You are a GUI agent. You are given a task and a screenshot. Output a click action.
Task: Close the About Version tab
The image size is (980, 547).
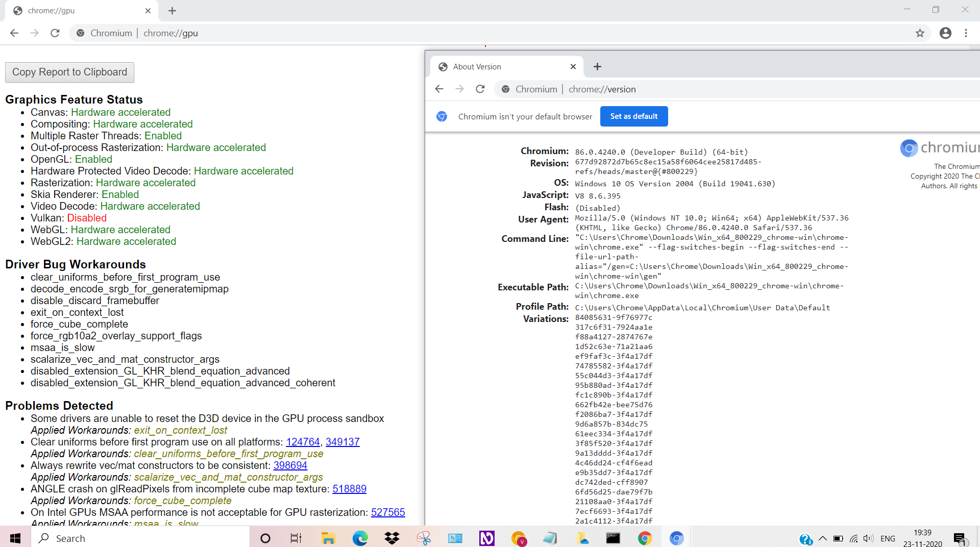coord(573,67)
